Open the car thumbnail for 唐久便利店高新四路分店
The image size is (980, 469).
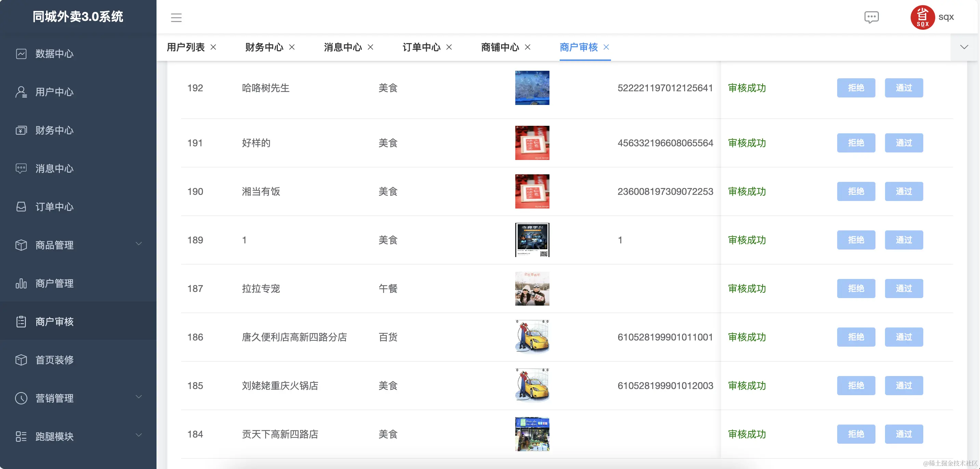[532, 337]
